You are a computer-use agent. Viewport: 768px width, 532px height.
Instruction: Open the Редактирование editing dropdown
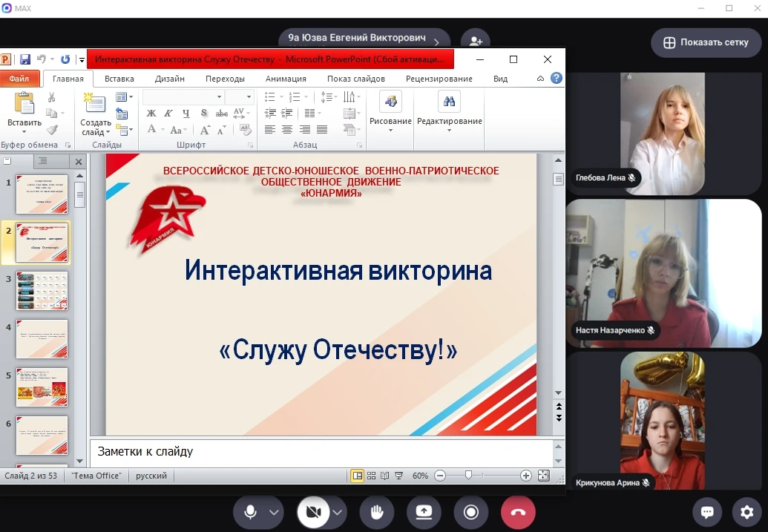(449, 112)
